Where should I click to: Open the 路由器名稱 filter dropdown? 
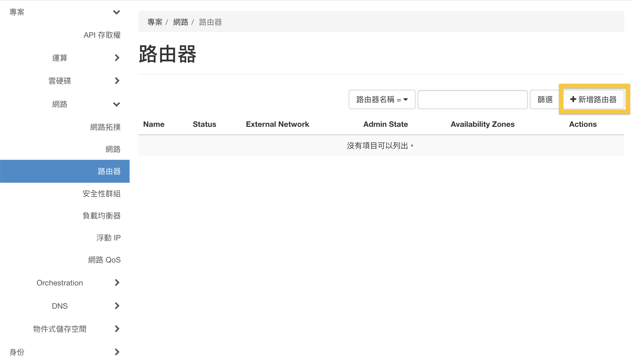coord(382,99)
